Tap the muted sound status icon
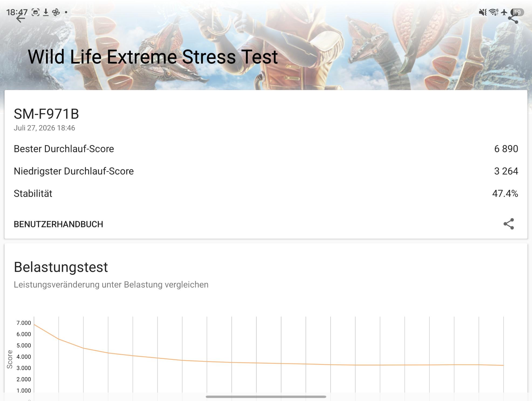 tap(483, 12)
